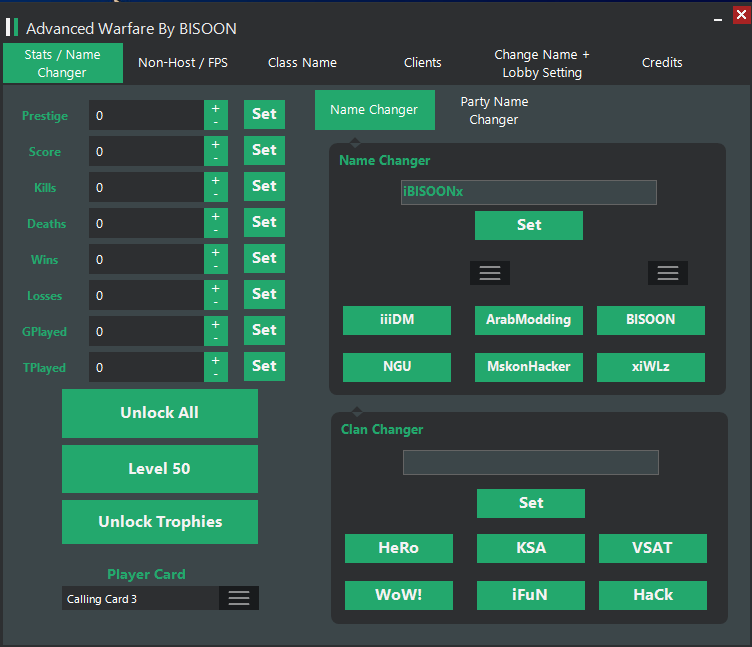Open the left hamburger dropdown under Name Changer
This screenshot has height=647, width=752.
[490, 273]
